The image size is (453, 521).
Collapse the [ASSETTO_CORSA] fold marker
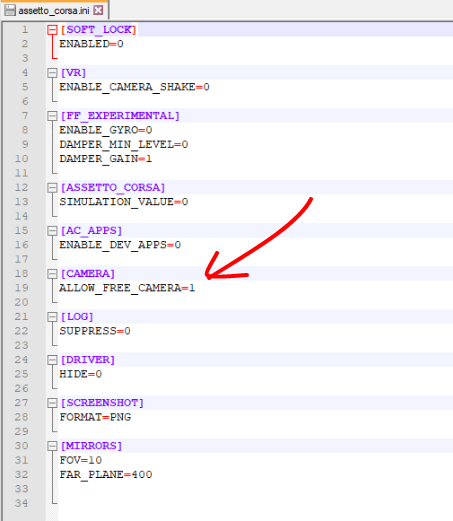(52, 188)
